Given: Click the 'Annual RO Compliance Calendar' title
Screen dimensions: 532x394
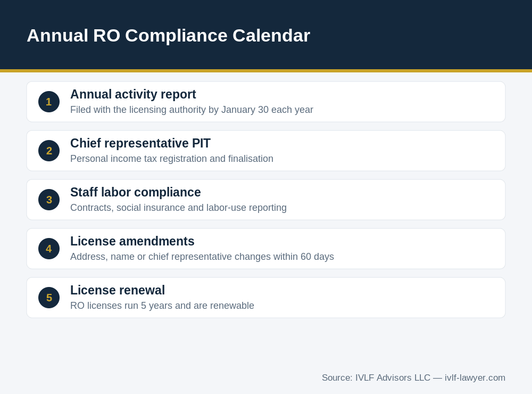Looking at the screenshot, I should (x=168, y=36).
